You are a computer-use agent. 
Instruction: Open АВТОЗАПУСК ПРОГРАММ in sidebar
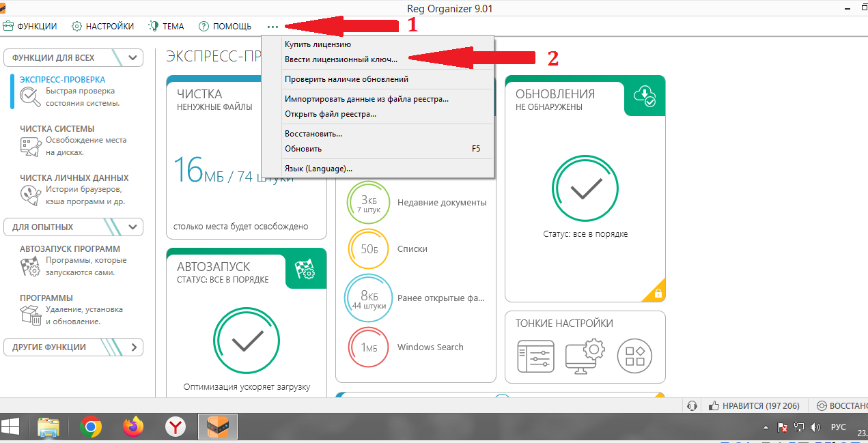tap(70, 248)
